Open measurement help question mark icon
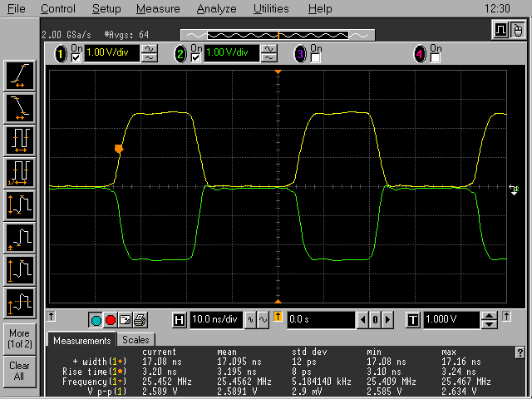 pyautogui.click(x=520, y=352)
